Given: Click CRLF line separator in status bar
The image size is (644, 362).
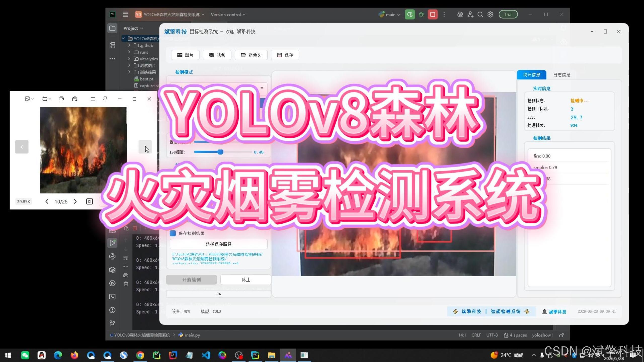Looking at the screenshot, I should pyautogui.click(x=476, y=335).
